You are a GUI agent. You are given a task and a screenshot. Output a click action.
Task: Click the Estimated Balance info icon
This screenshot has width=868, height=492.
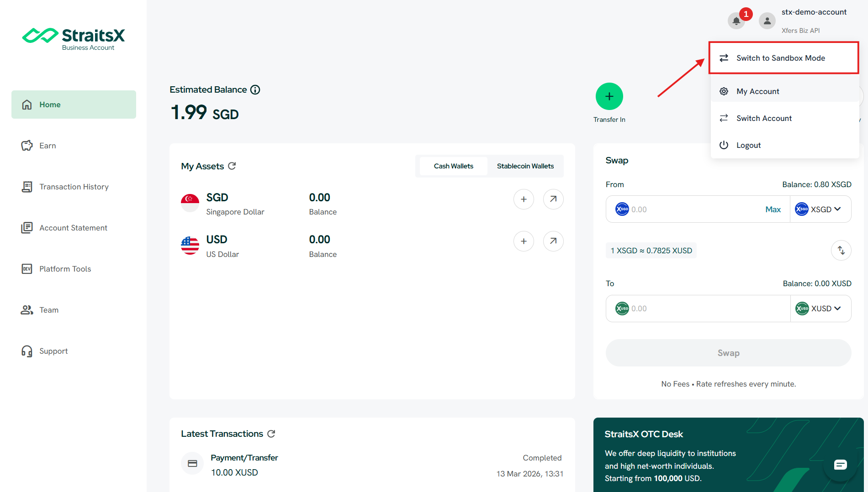click(x=255, y=89)
